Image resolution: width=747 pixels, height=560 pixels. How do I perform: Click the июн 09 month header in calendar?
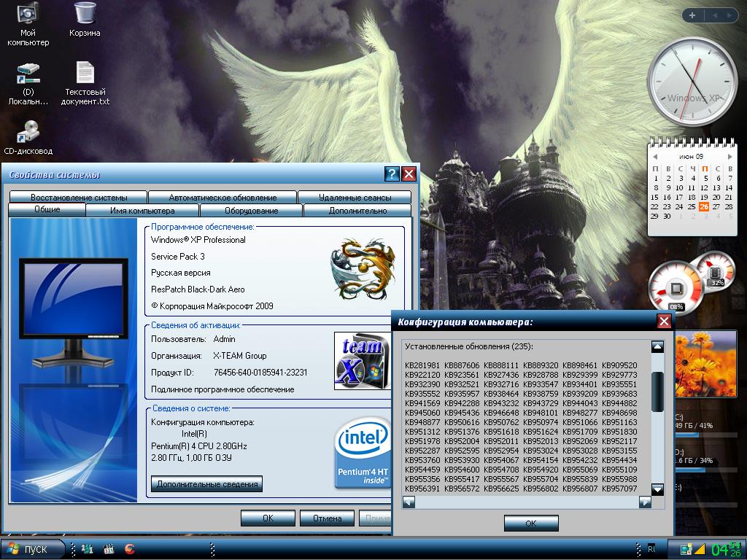692,157
